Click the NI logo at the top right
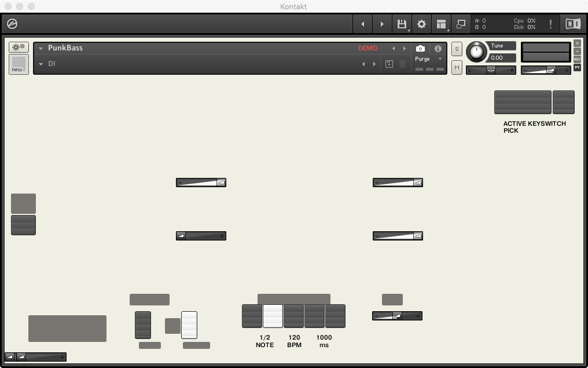The image size is (588, 368). [573, 24]
